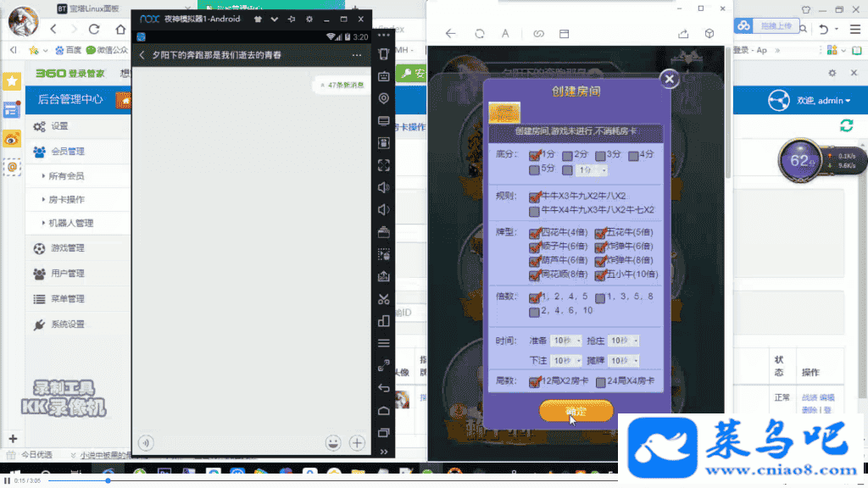The width and height of the screenshot is (868, 488).
Task: Click the green refresh icon in admin page
Action: [847, 125]
